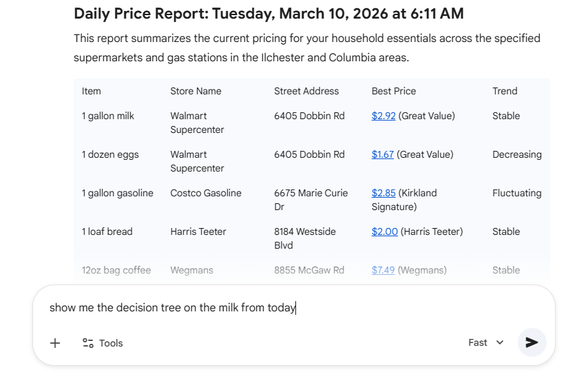
Task: Click the Costco Gasoline store cell
Action: click(x=206, y=193)
